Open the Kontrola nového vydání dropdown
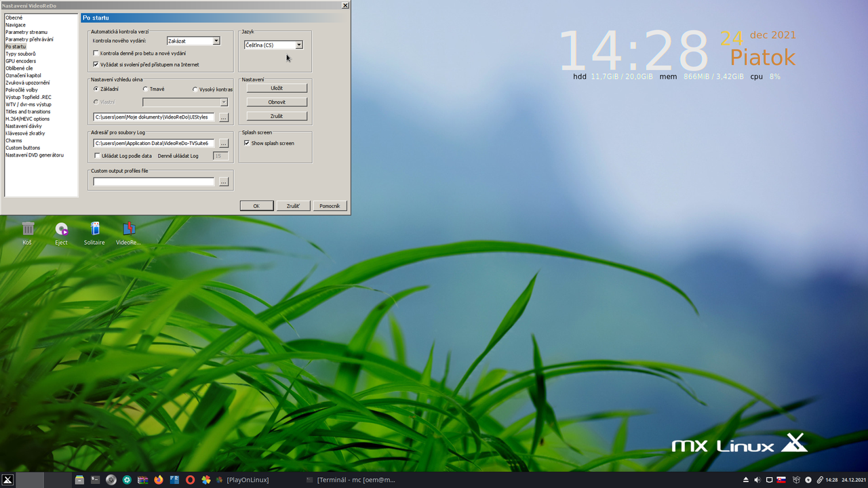This screenshot has width=868, height=488. pos(216,41)
